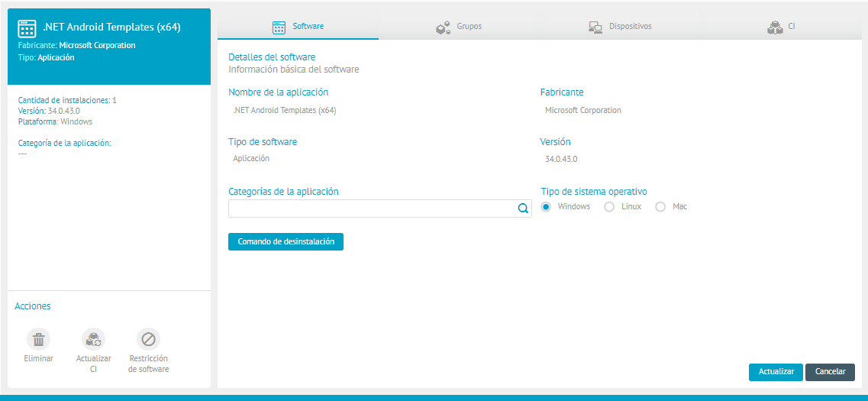Click the Dispositivos tab monitor icon

point(595,27)
